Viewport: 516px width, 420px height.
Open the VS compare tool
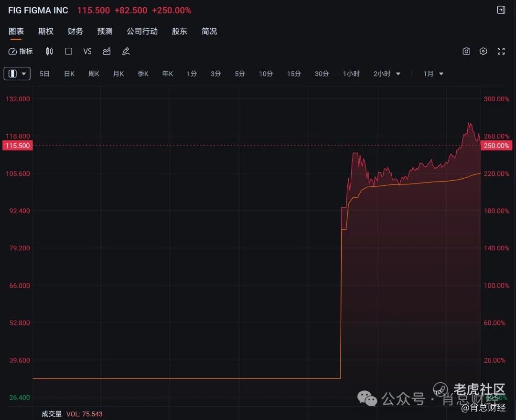pos(87,51)
